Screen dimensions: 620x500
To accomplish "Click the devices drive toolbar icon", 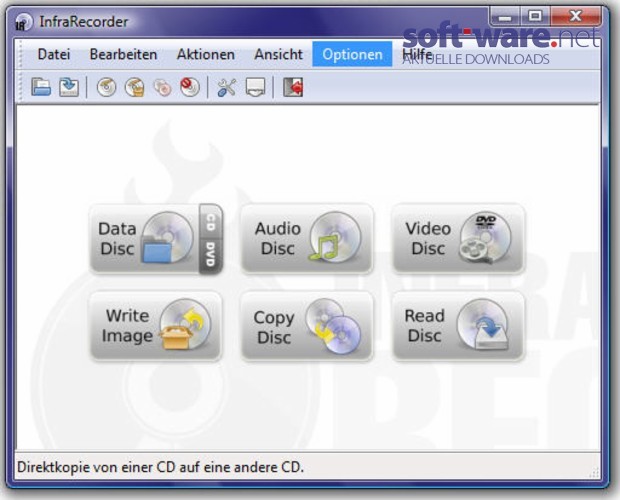I will 255,87.
